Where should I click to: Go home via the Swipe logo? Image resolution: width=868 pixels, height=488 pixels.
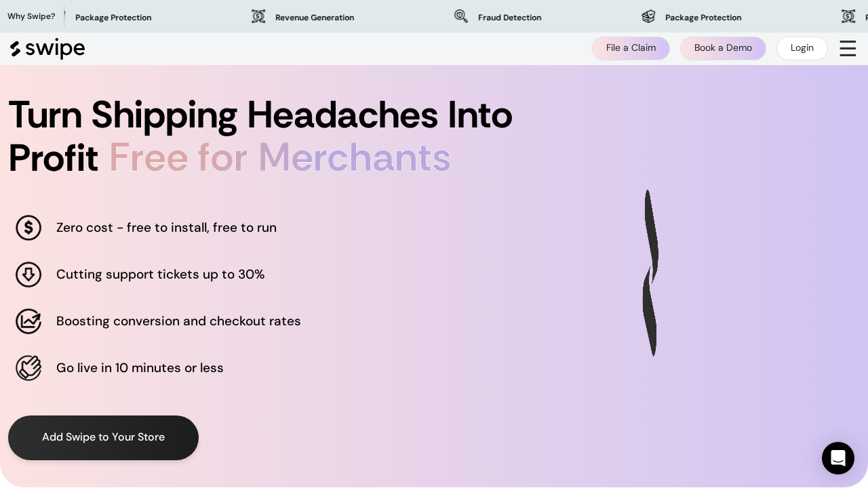(x=47, y=49)
